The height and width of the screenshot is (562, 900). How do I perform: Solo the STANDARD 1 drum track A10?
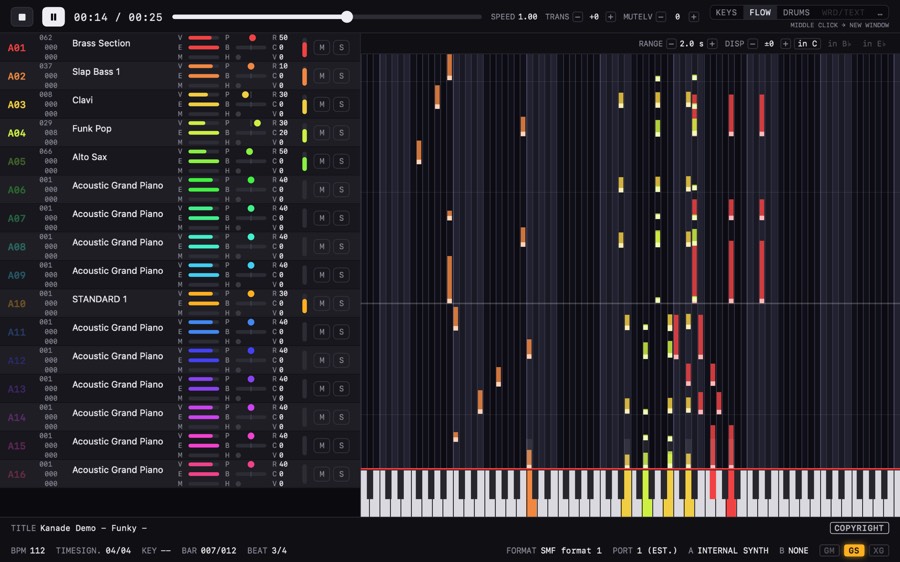click(x=342, y=303)
